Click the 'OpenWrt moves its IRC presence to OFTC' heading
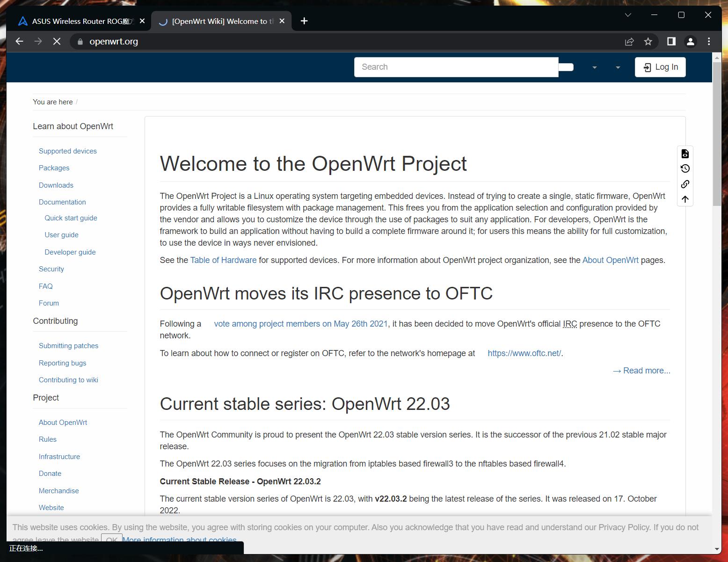728x562 pixels. 326,293
